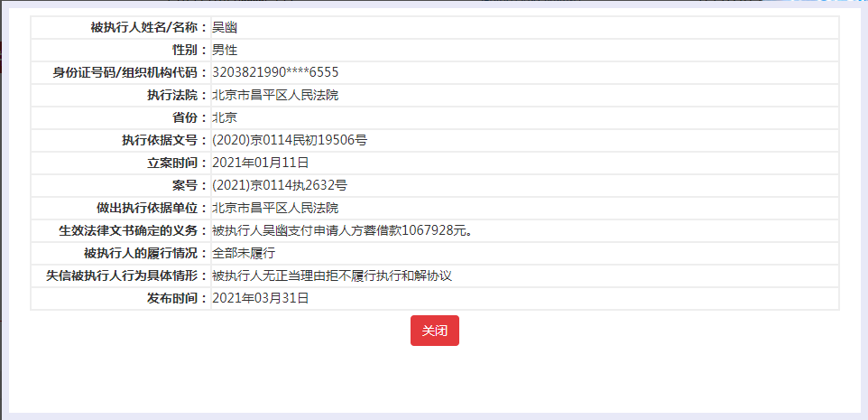
Task: Select the case number (2021)京0114执2632号
Action: [280, 185]
